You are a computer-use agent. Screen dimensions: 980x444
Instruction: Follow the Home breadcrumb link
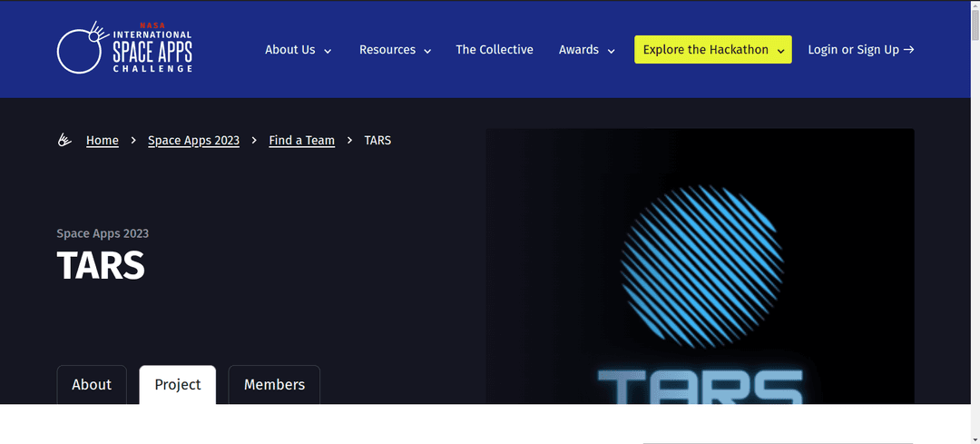(x=103, y=141)
